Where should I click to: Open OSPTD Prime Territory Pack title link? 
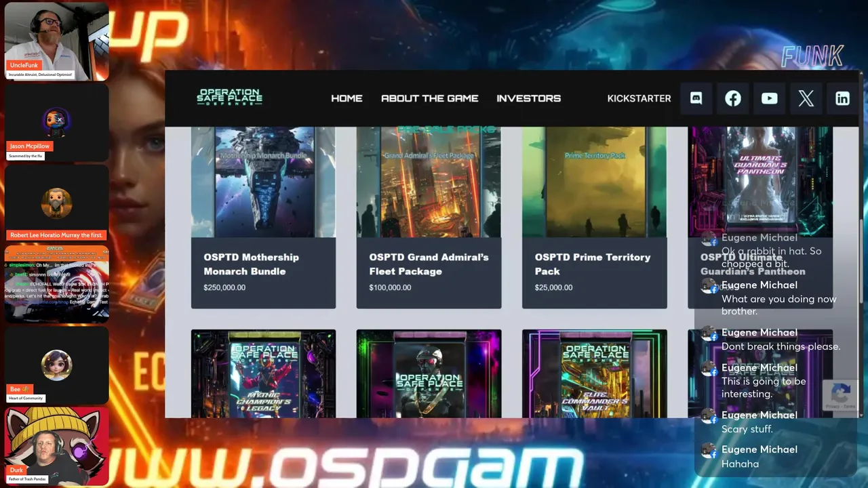tap(592, 264)
